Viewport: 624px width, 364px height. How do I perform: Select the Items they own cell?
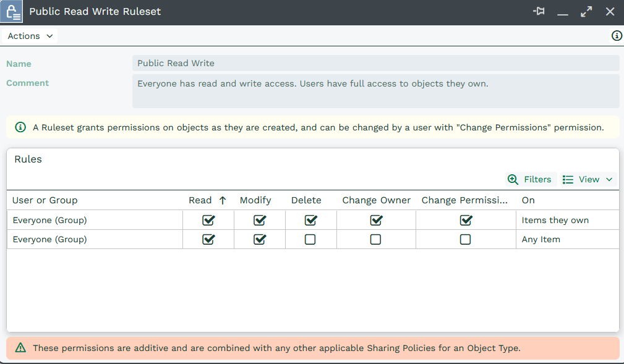[555, 220]
